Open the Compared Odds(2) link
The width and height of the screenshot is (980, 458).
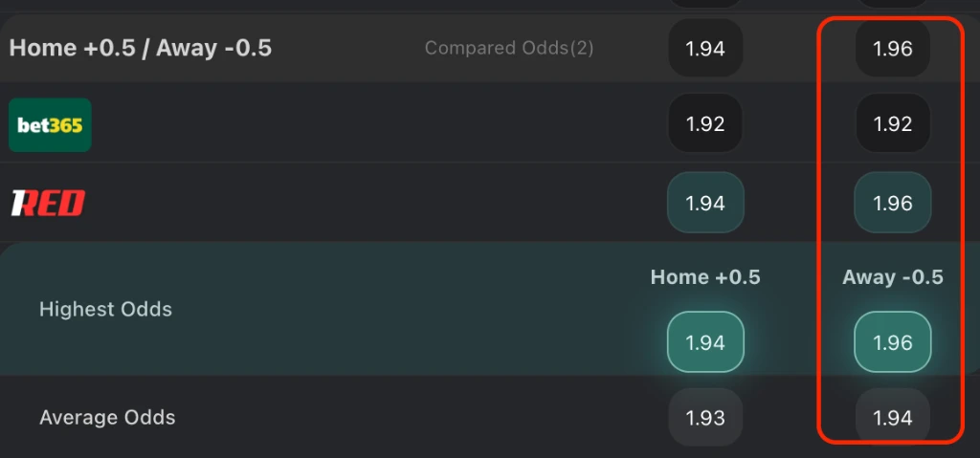coord(509,48)
